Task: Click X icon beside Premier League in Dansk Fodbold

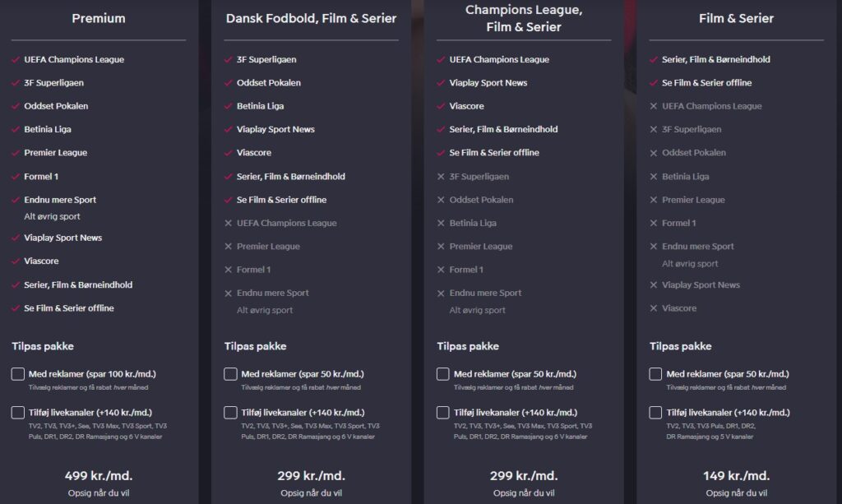Action: tap(229, 247)
